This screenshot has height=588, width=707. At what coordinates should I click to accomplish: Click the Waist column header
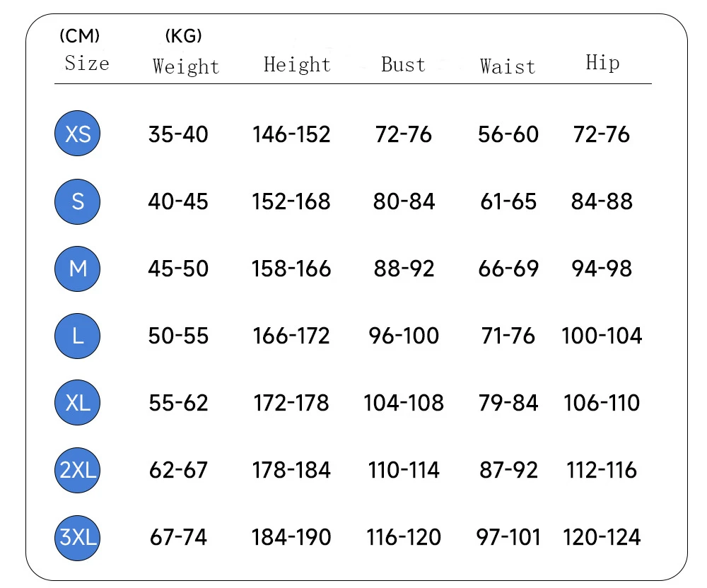[508, 66]
